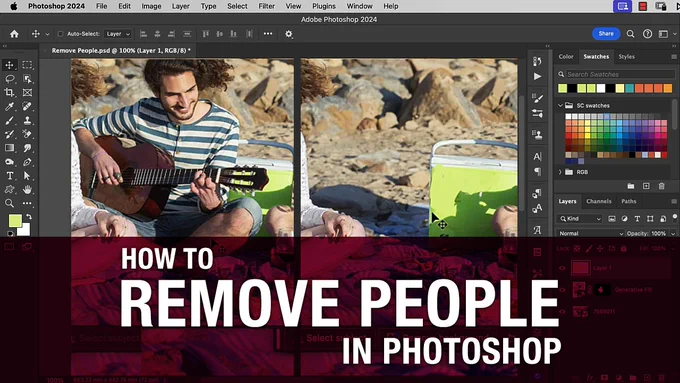Screen dimensions: 680x383
Task: Select the Frame tool
Action: click(27, 92)
